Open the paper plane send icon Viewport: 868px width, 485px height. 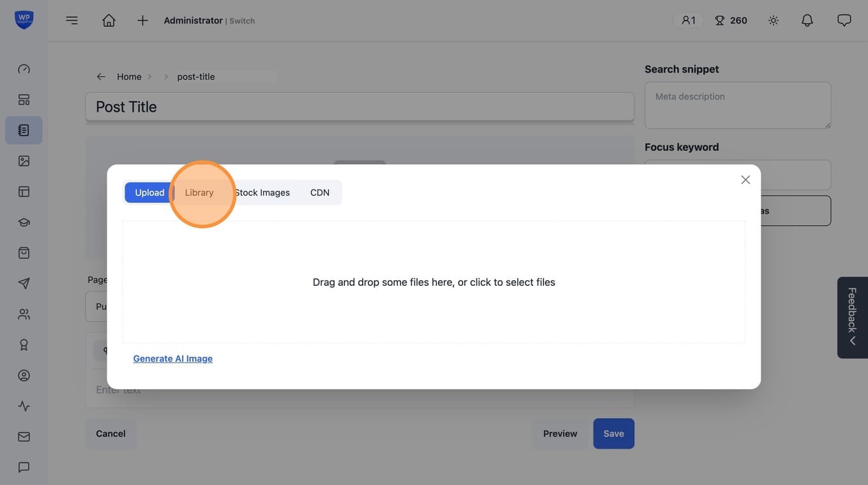pyautogui.click(x=24, y=283)
